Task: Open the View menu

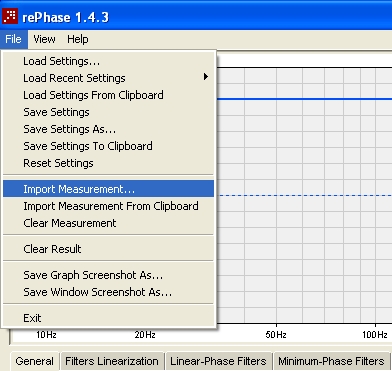Action: (x=44, y=39)
